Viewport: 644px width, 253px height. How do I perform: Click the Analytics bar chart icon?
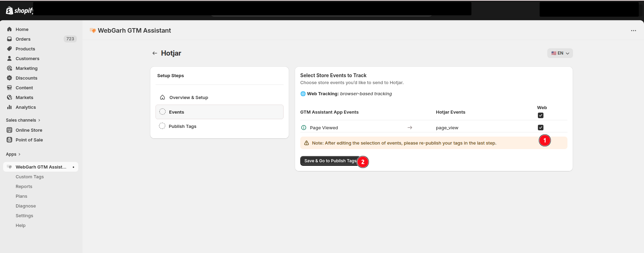(x=9, y=107)
